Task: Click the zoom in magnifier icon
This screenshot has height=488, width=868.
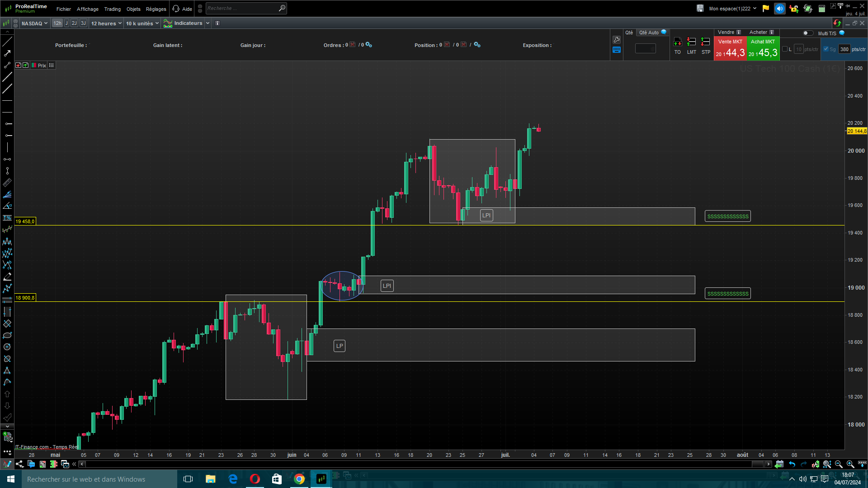Action: click(x=850, y=464)
